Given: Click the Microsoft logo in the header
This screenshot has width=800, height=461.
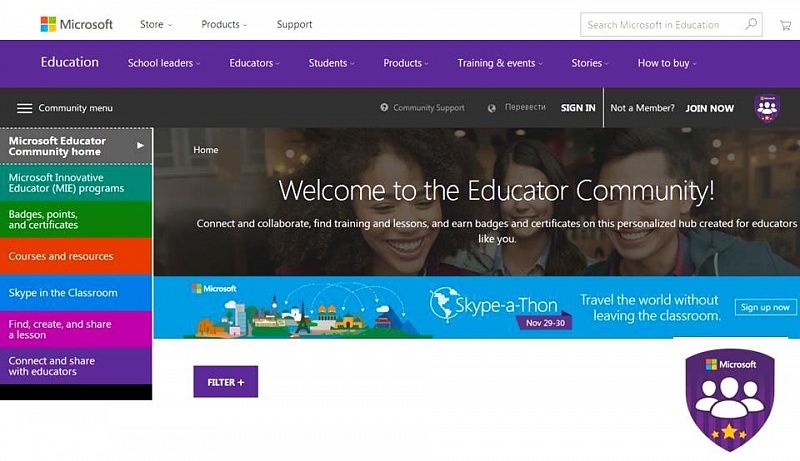Looking at the screenshot, I should pos(77,24).
